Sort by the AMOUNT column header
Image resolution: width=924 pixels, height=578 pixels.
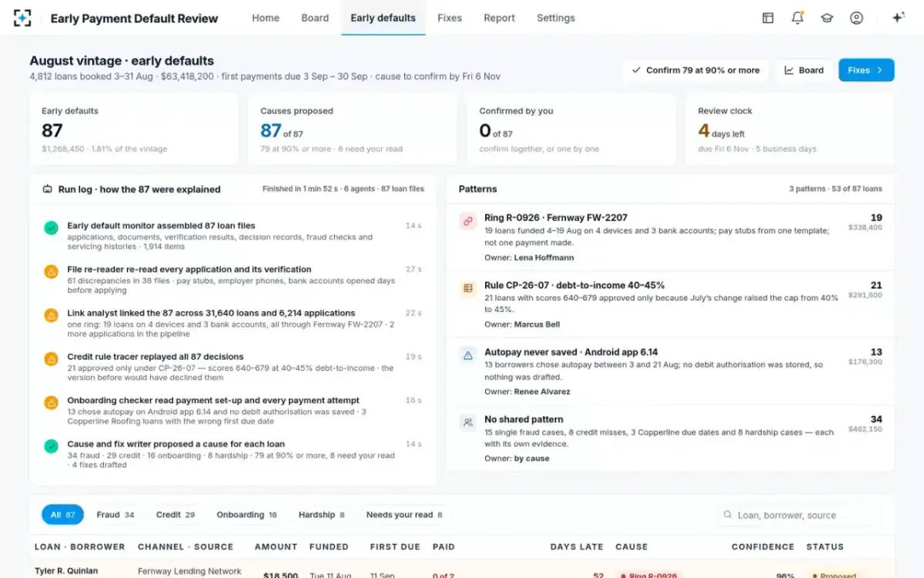coord(276,546)
